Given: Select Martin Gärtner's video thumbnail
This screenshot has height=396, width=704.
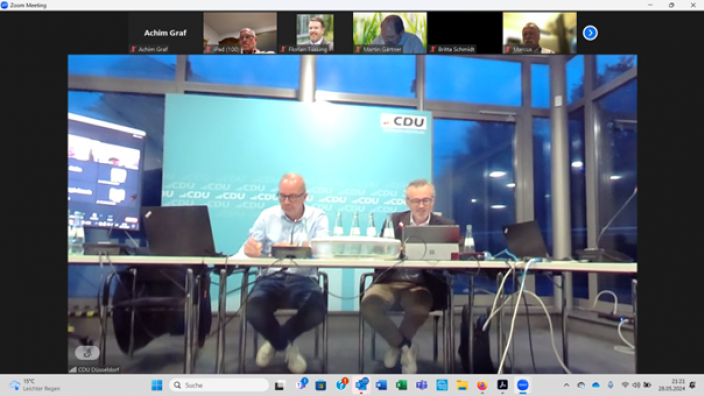Looking at the screenshot, I should pos(390,33).
